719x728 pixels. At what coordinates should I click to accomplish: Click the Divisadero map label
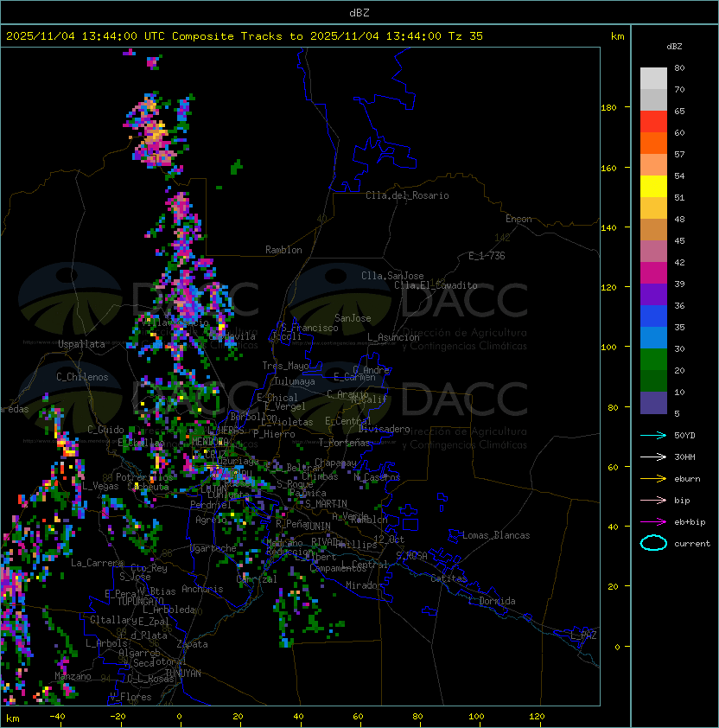click(384, 429)
